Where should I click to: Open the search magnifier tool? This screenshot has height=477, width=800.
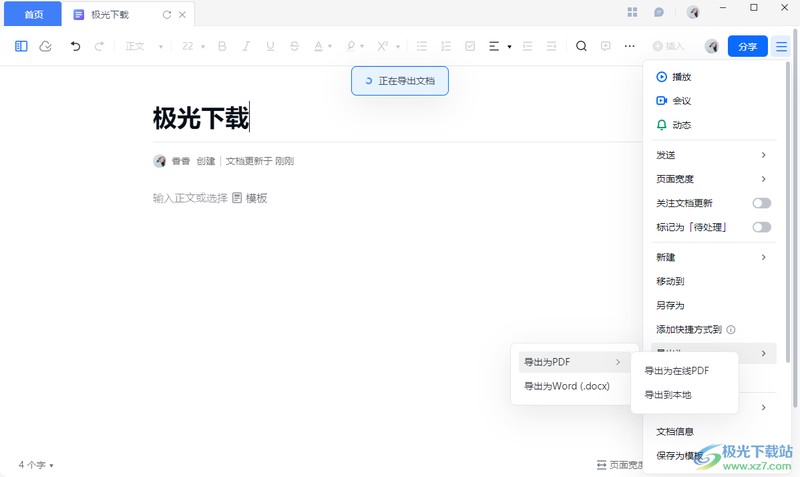(581, 46)
